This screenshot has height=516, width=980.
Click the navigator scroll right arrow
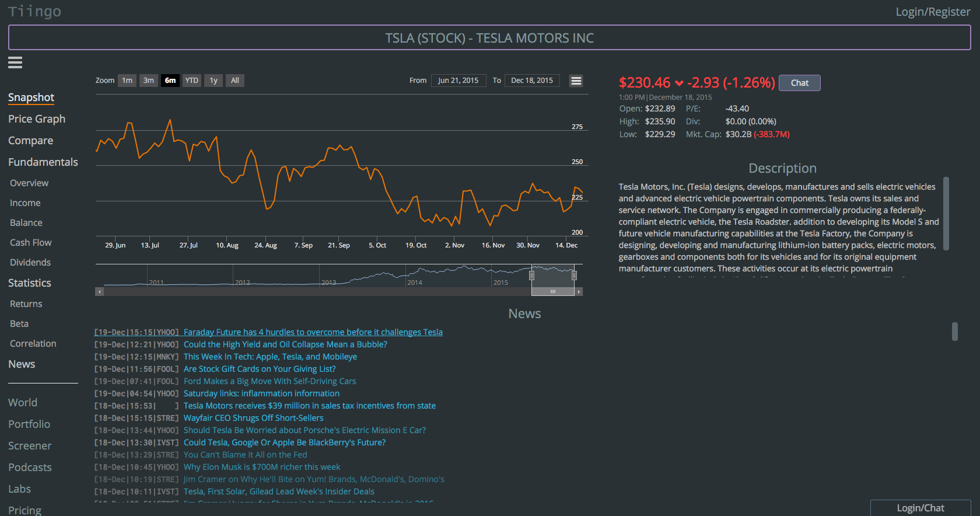[579, 292]
